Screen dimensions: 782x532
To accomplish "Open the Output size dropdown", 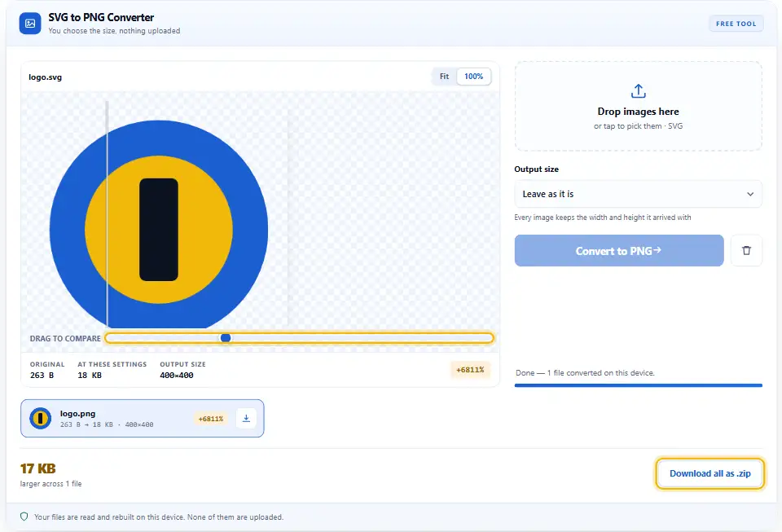I will [638, 194].
